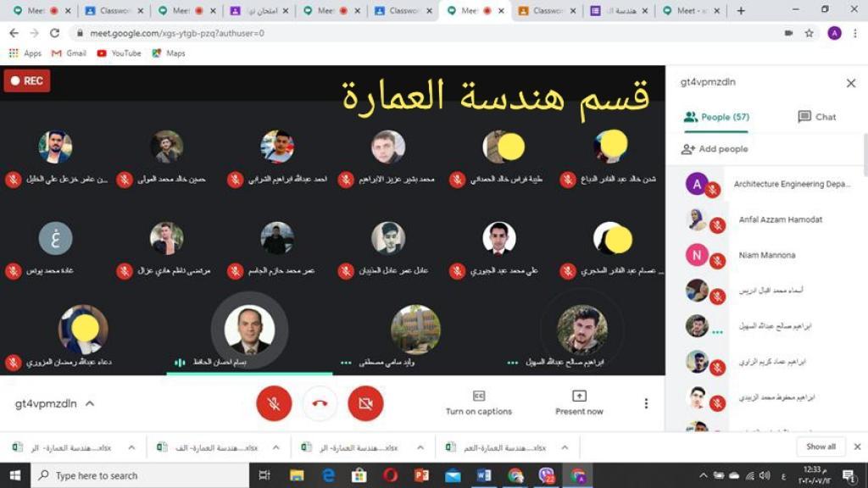Open the three-dot more options menu
The width and height of the screenshot is (868, 488).
point(646,403)
